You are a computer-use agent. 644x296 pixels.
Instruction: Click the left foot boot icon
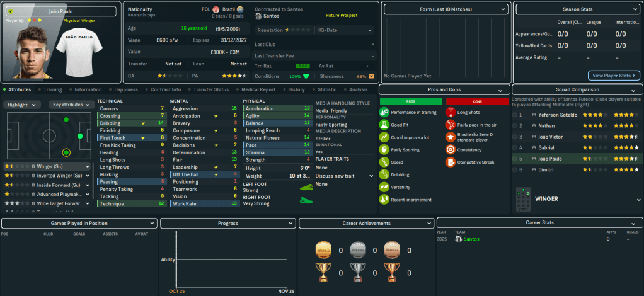click(x=303, y=187)
